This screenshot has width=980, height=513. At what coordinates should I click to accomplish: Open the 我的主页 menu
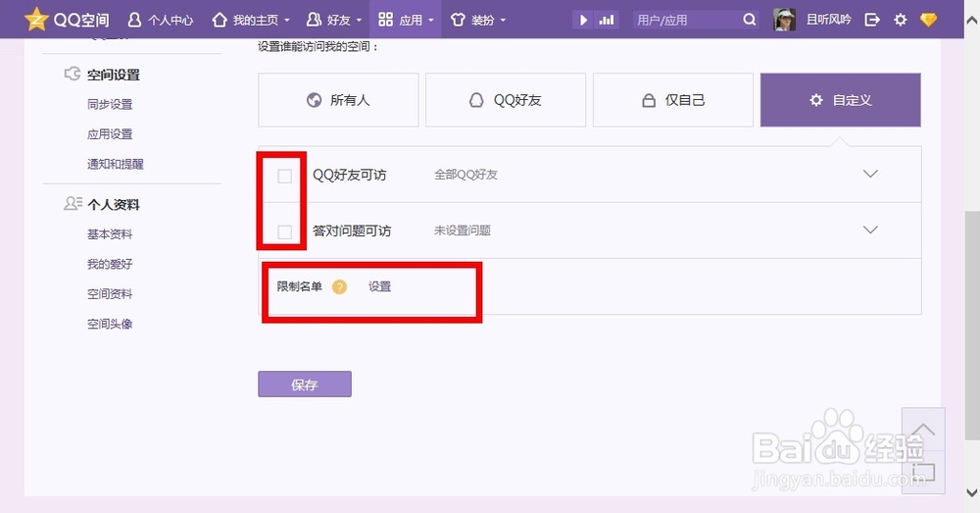[x=251, y=20]
